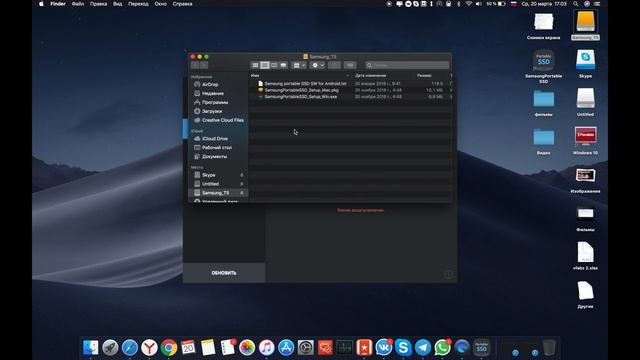Go forward in Finder history
The image size is (640, 360).
204,65
